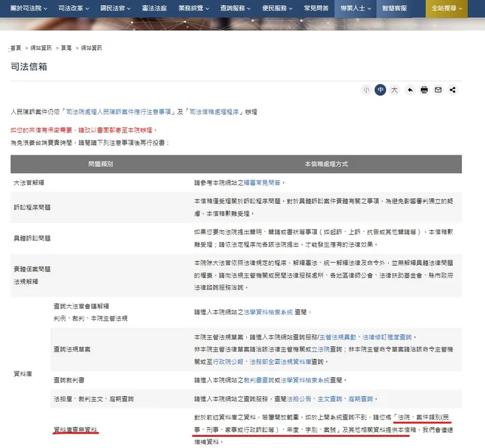This screenshot has height=448, width=485.
Task: Click the back arrow icon
Action: click(410, 90)
